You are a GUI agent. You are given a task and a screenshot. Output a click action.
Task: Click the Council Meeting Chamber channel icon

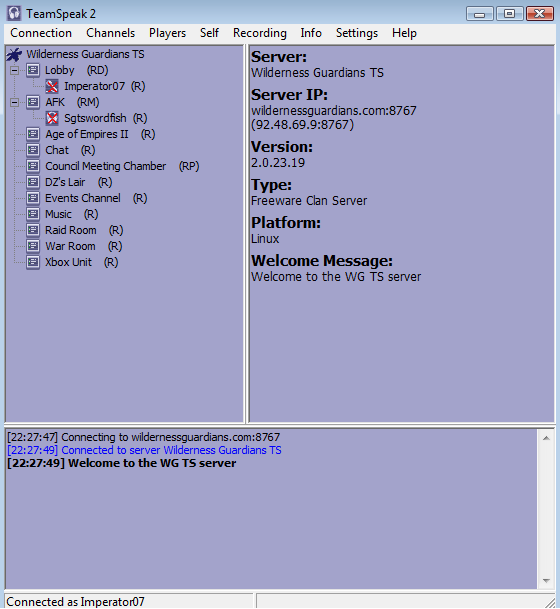click(x=33, y=166)
